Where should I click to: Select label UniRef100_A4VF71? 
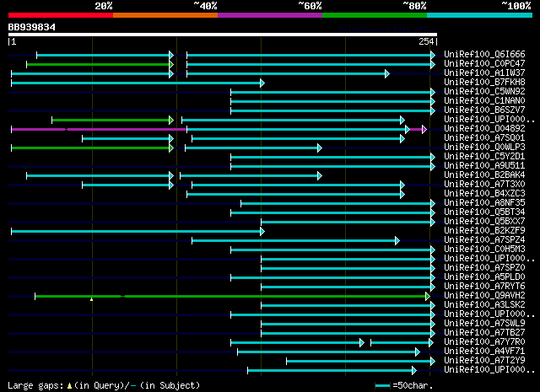pos(484,352)
